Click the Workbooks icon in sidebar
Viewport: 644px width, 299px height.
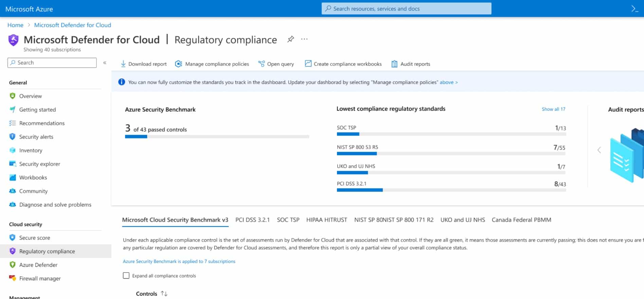pyautogui.click(x=13, y=177)
